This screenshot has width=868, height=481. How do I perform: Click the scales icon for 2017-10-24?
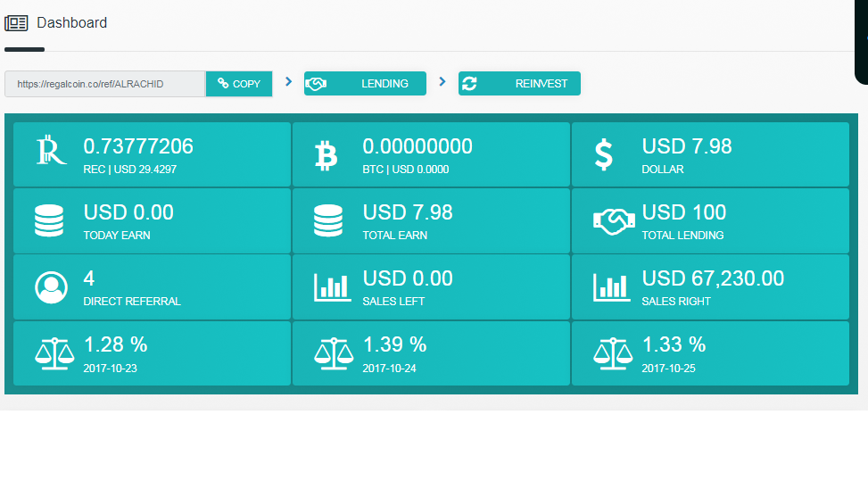point(334,353)
